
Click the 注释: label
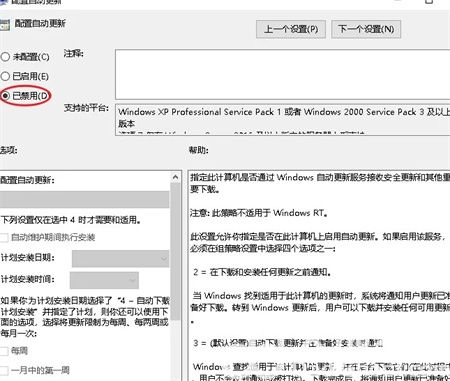pos(74,53)
